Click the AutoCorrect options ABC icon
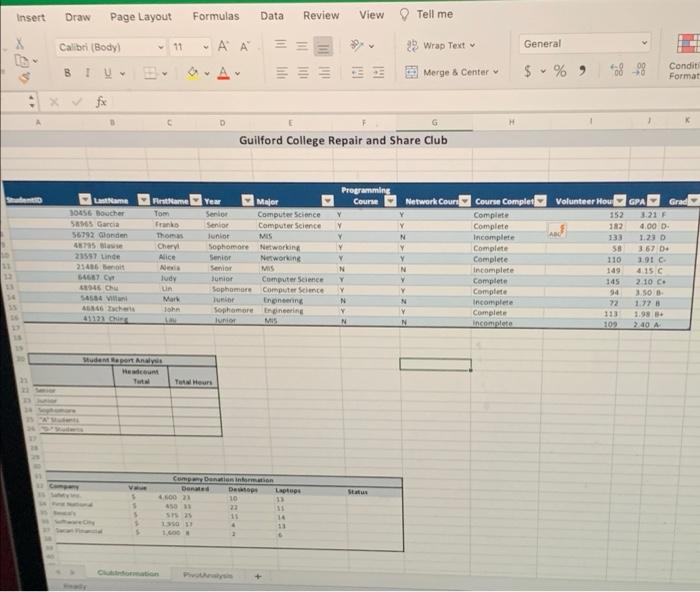This screenshot has height=592, width=700. 557,231
